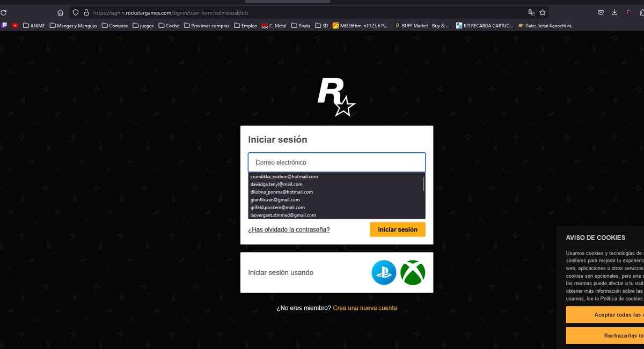Select granflix.ran@gmail.com suggestion
644x349 pixels.
[x=336, y=199]
